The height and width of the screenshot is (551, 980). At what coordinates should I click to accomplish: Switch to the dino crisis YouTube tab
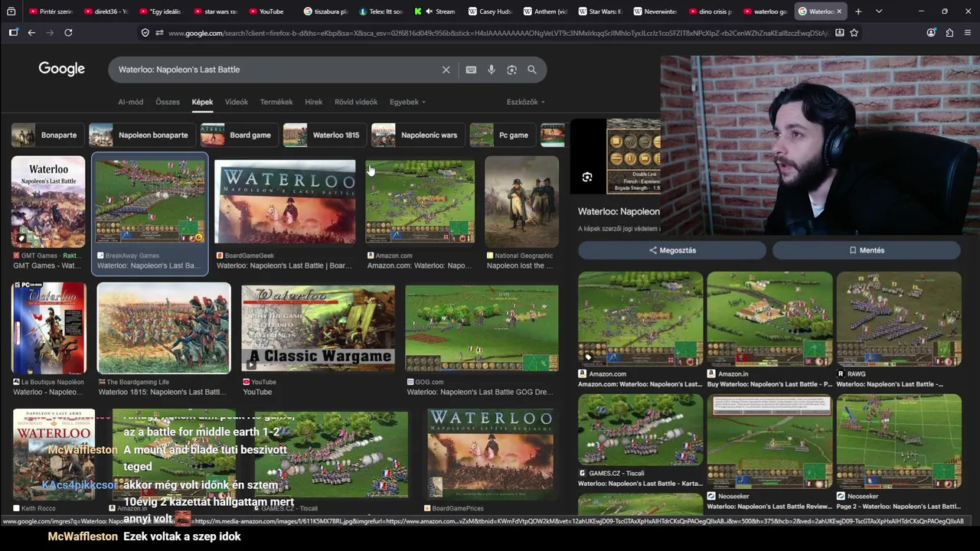tap(711, 11)
